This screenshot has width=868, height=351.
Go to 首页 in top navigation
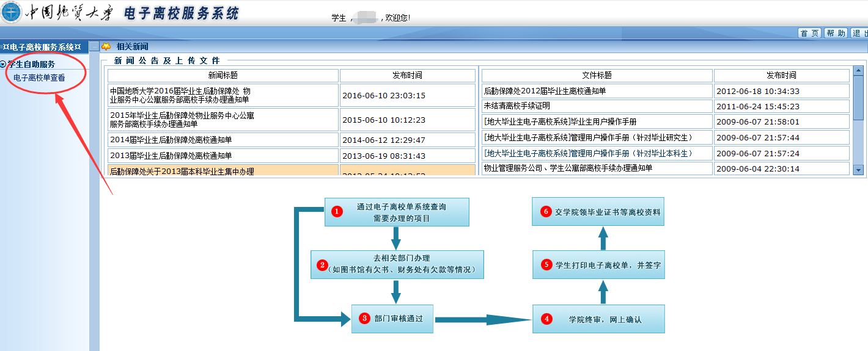(810, 33)
